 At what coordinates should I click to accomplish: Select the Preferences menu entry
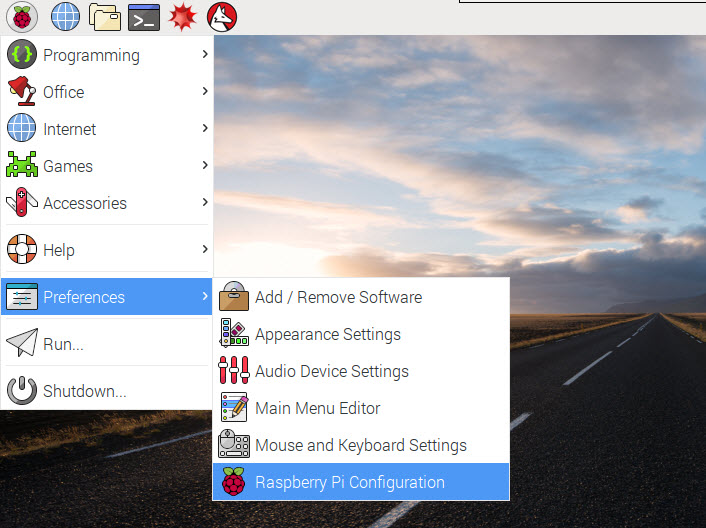pos(107,296)
